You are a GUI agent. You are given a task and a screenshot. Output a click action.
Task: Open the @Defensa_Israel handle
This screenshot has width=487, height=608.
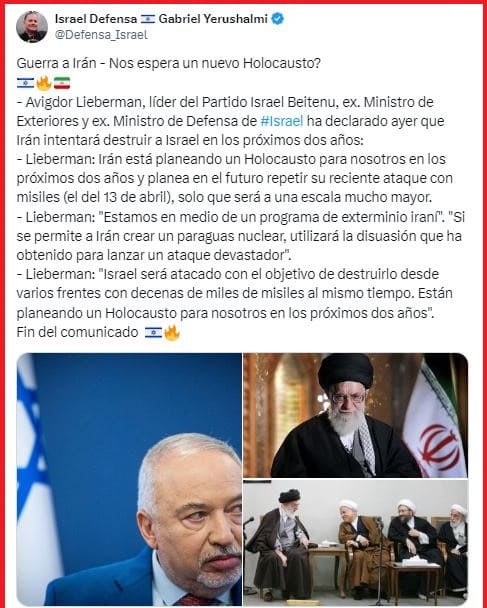[x=101, y=35]
